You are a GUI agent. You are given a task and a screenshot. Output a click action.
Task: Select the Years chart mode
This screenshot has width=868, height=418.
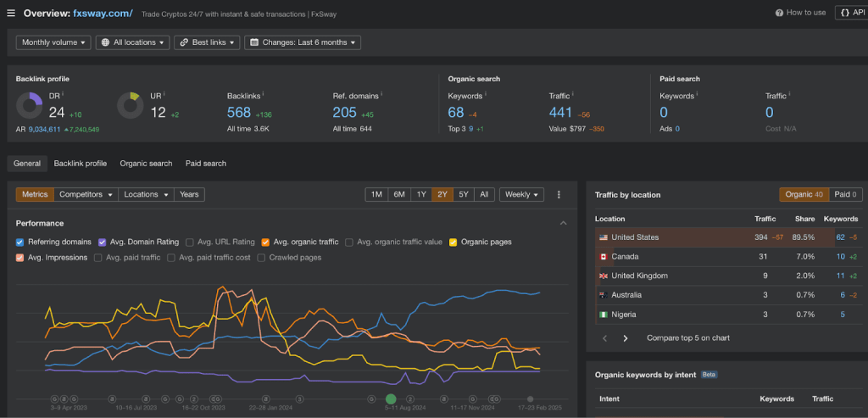click(189, 194)
